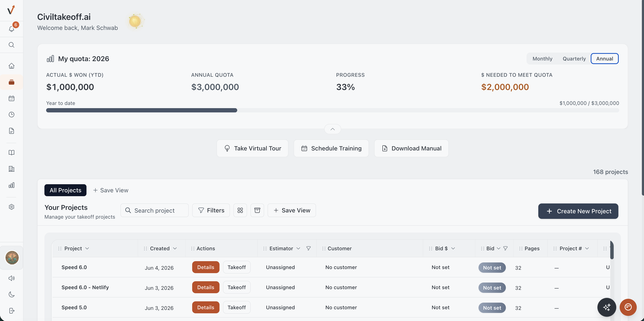Select the Monthly quota period

click(542, 59)
